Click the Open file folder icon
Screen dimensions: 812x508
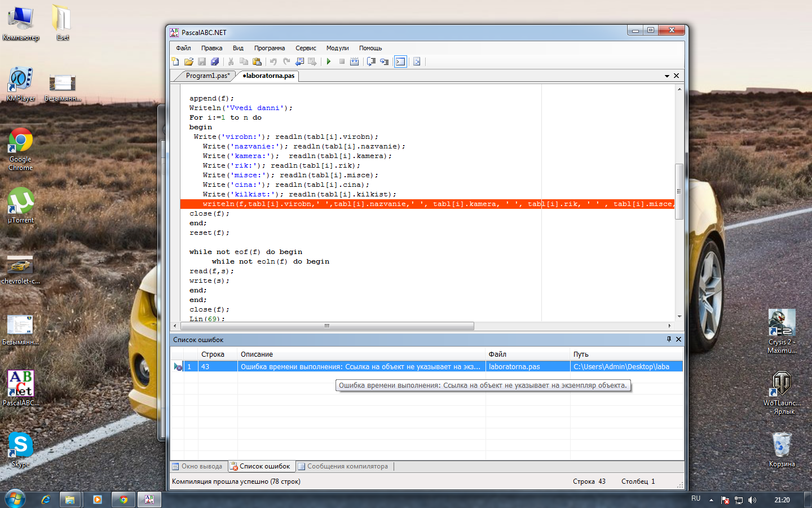[188, 62]
